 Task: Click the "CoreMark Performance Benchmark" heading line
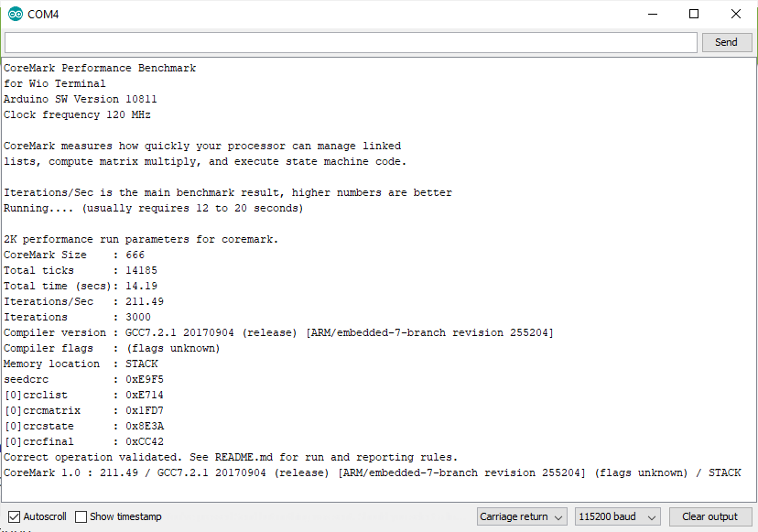(100, 68)
